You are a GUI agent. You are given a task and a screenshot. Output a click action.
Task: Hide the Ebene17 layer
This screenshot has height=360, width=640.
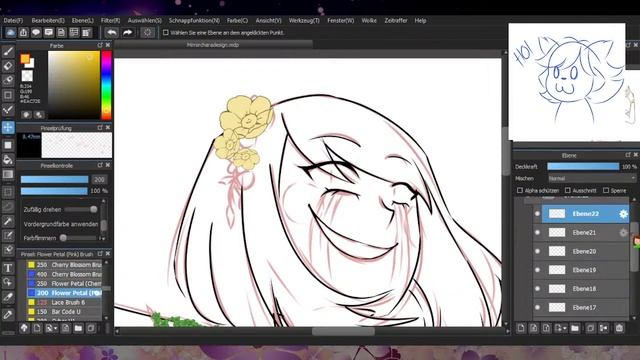tap(538, 307)
